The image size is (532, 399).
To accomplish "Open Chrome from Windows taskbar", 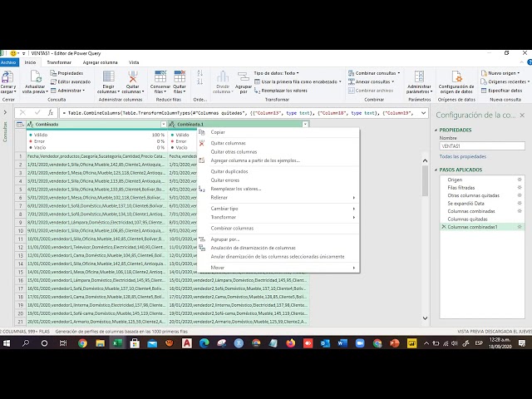I will click(82, 343).
